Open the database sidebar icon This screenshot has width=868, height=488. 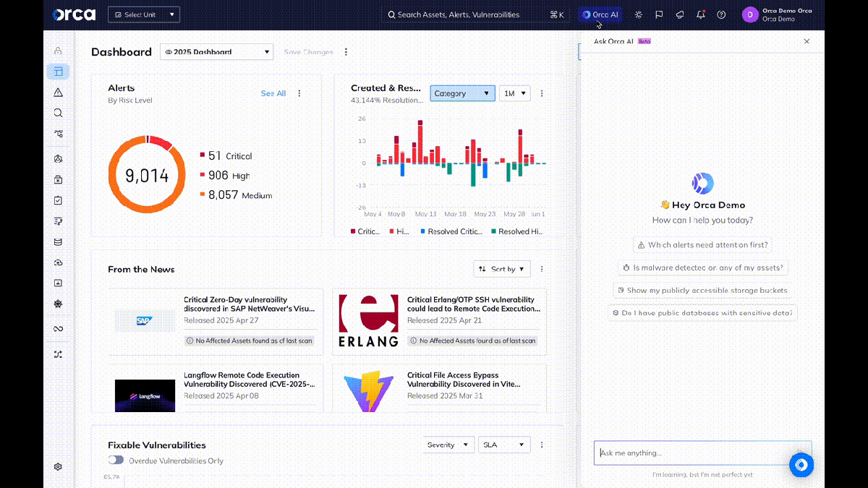tap(58, 242)
